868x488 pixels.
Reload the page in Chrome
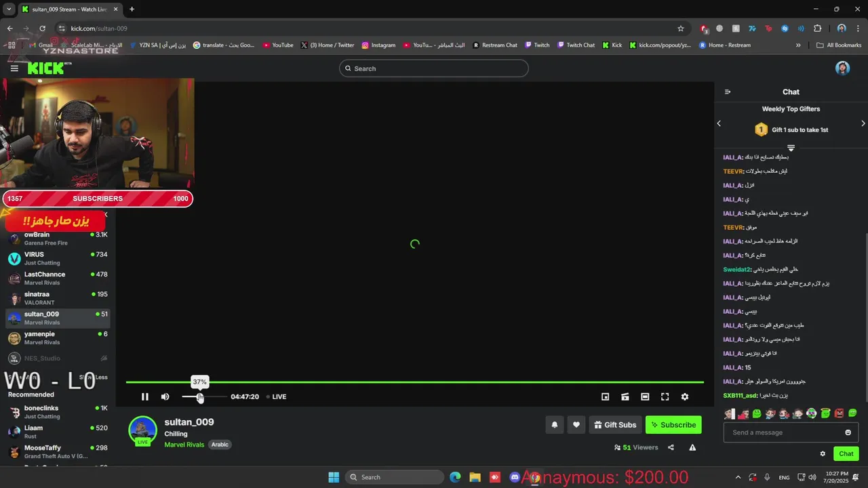point(42,28)
